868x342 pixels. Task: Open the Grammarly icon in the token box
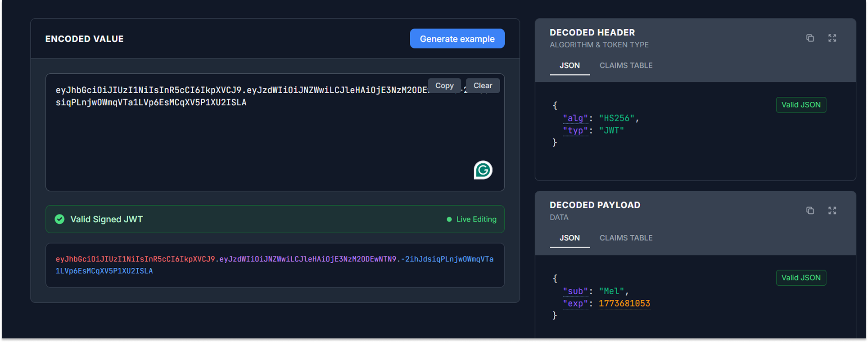coord(483,170)
